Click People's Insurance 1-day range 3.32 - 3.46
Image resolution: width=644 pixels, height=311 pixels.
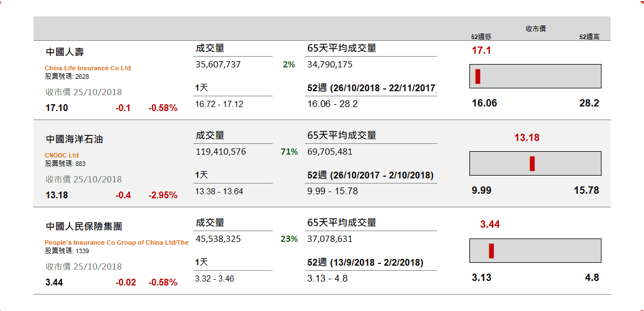pyautogui.click(x=215, y=279)
